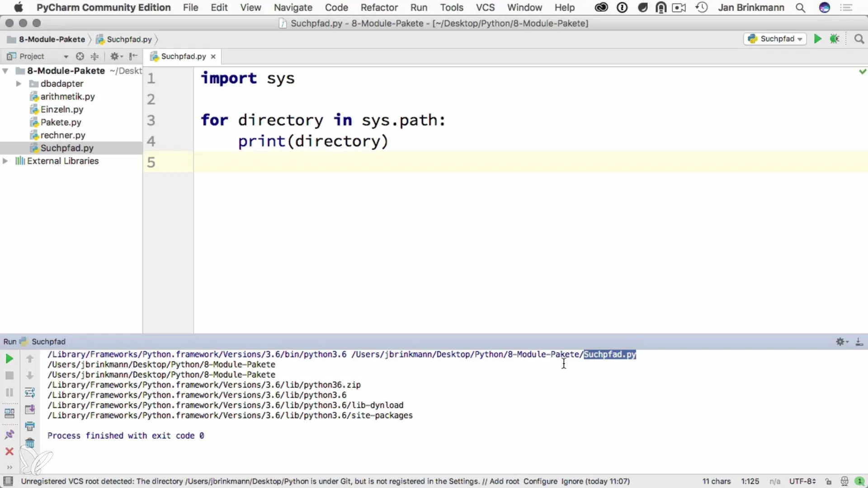Open the Tools menu
Image resolution: width=868 pixels, height=488 pixels.
pyautogui.click(x=452, y=8)
